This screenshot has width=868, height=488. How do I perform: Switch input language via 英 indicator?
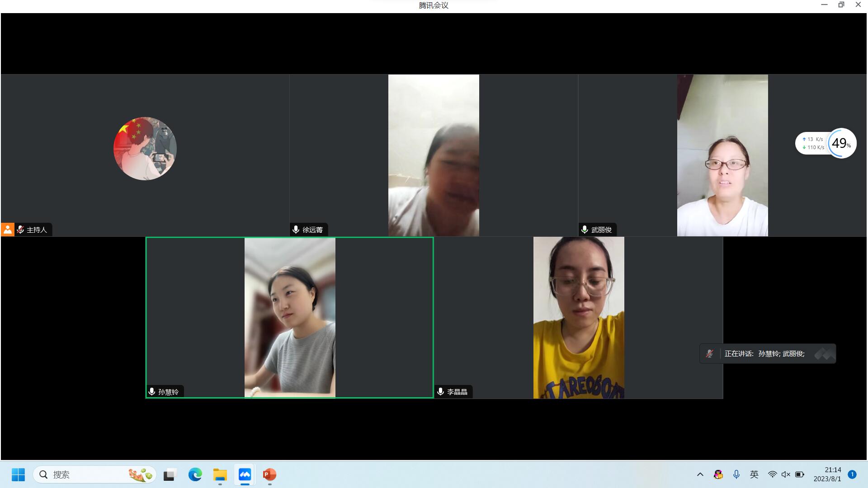[754, 474]
